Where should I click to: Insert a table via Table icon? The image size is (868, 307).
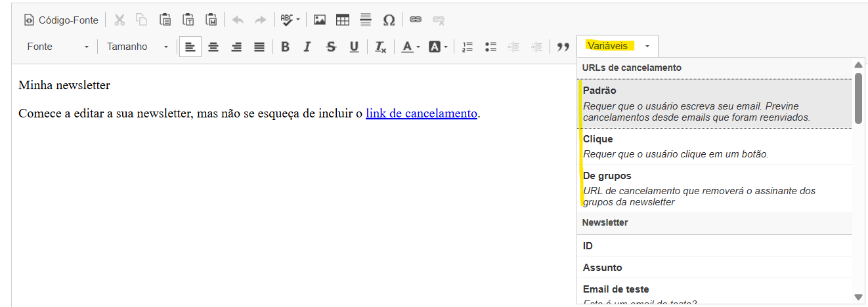point(343,20)
